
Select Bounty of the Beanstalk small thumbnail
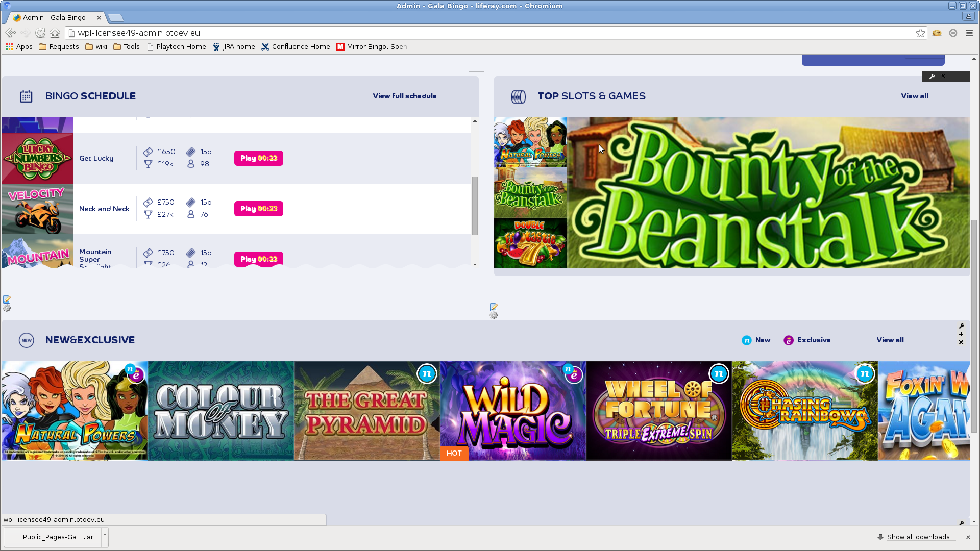click(x=530, y=192)
